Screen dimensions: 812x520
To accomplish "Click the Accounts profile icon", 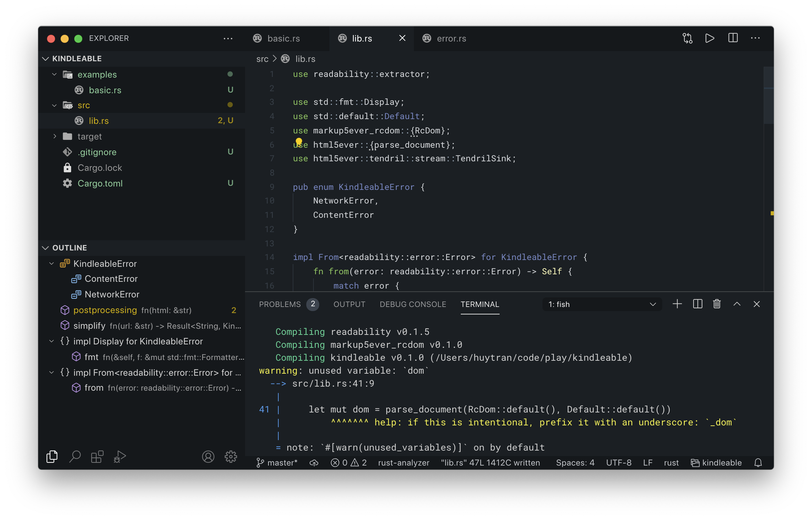I will point(208,456).
